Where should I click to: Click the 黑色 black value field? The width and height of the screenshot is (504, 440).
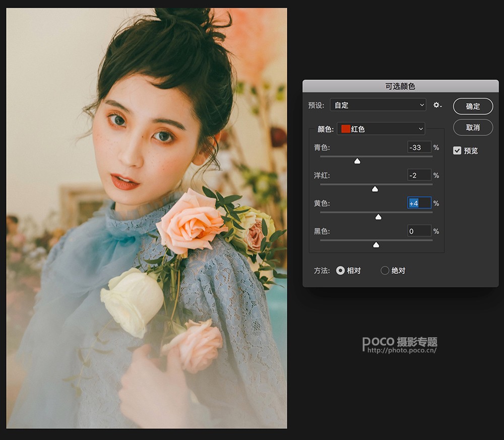[x=419, y=231]
